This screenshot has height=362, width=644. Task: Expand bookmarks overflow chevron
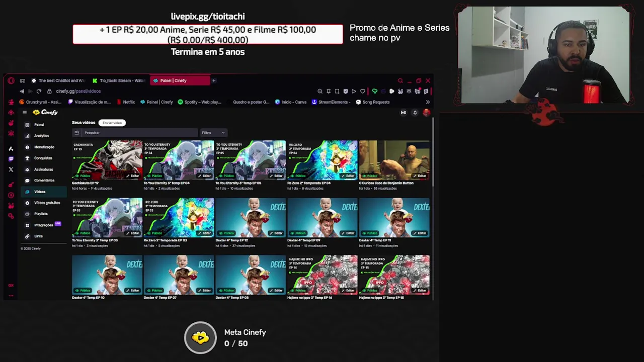point(428,102)
